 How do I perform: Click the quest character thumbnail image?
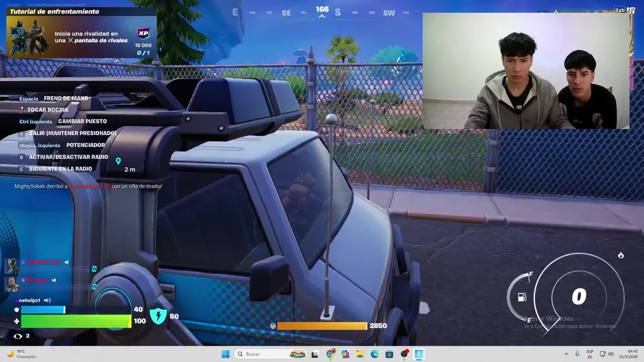29,37
